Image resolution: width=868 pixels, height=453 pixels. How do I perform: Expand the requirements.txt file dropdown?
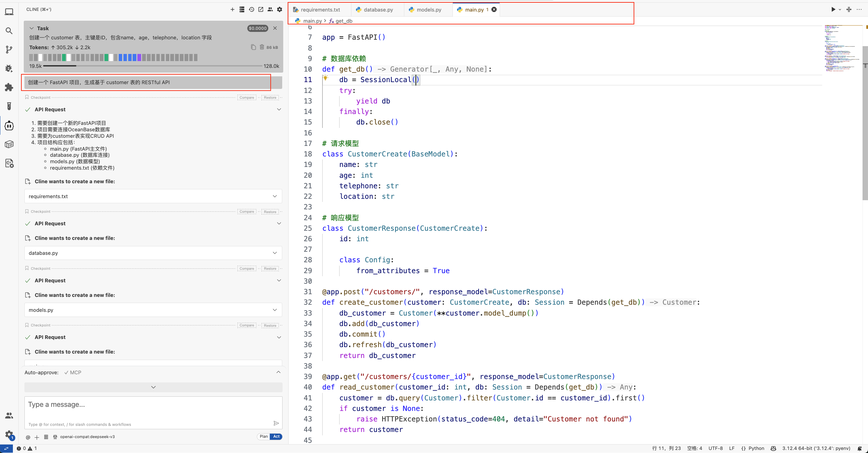point(275,196)
